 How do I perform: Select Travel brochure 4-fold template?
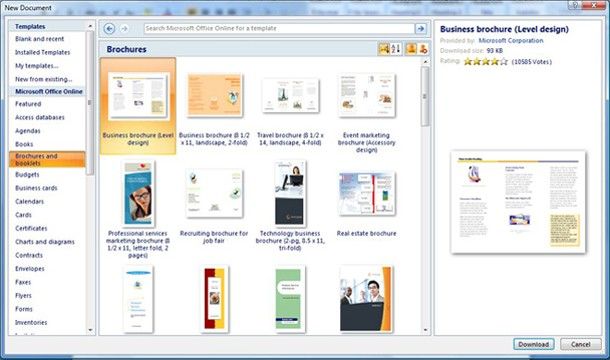(x=290, y=111)
